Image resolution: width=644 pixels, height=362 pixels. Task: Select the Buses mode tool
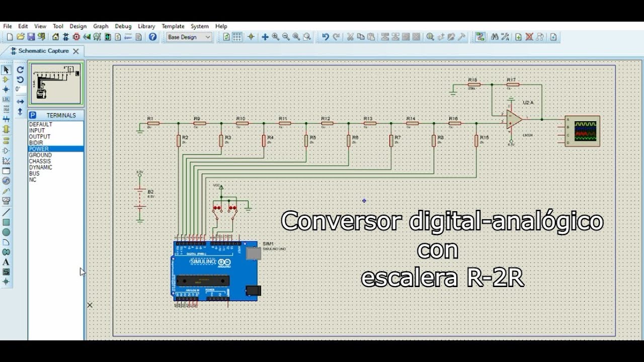6,119
